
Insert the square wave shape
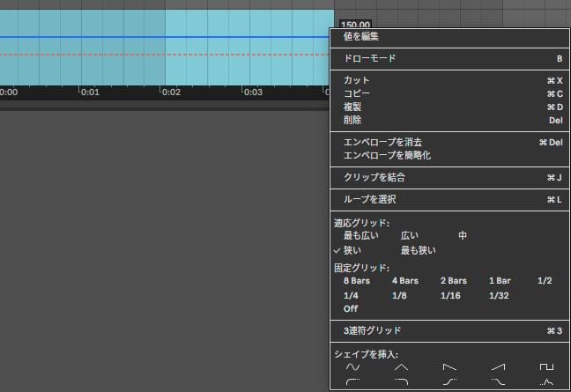tap(546, 366)
